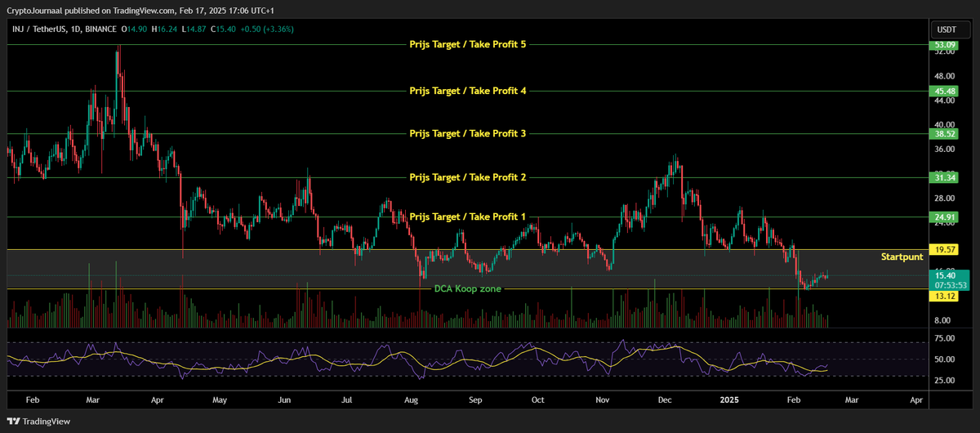Click the 24.91 price tag
Image resolution: width=980 pixels, height=433 pixels.
click(x=946, y=216)
